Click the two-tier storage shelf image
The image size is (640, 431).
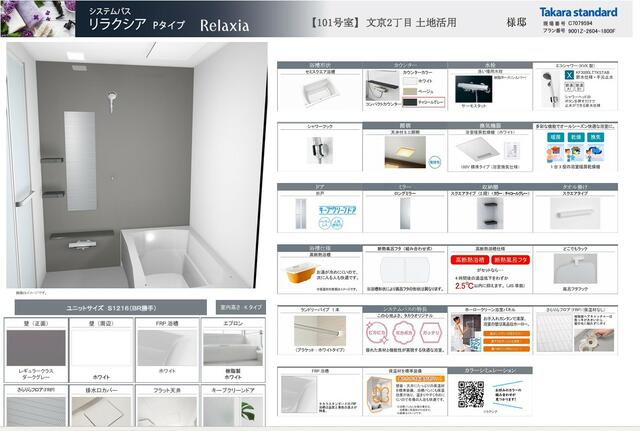click(x=490, y=213)
